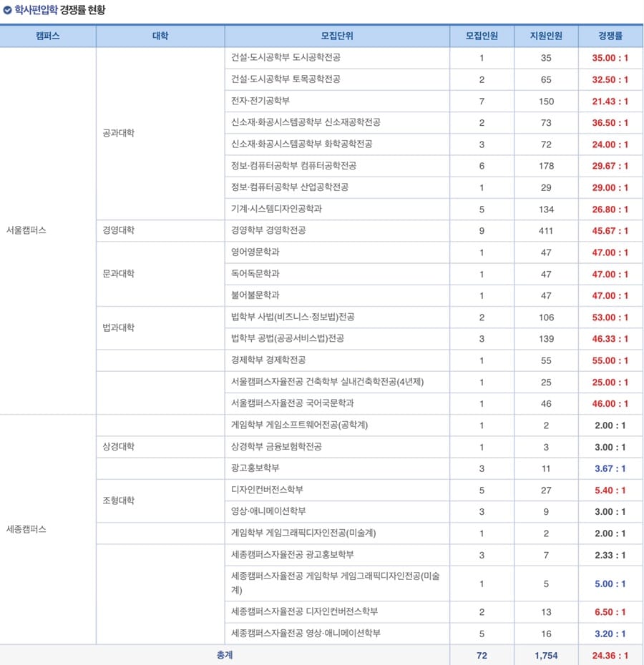Screen dimensions: 644x665
Task: Click the 총계 total row label
Action: pos(225,655)
